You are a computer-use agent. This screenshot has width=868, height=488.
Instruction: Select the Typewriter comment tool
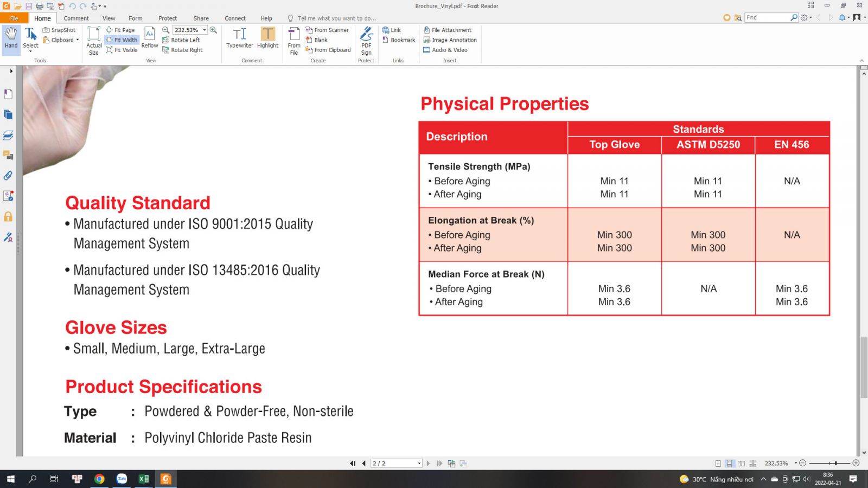point(240,38)
